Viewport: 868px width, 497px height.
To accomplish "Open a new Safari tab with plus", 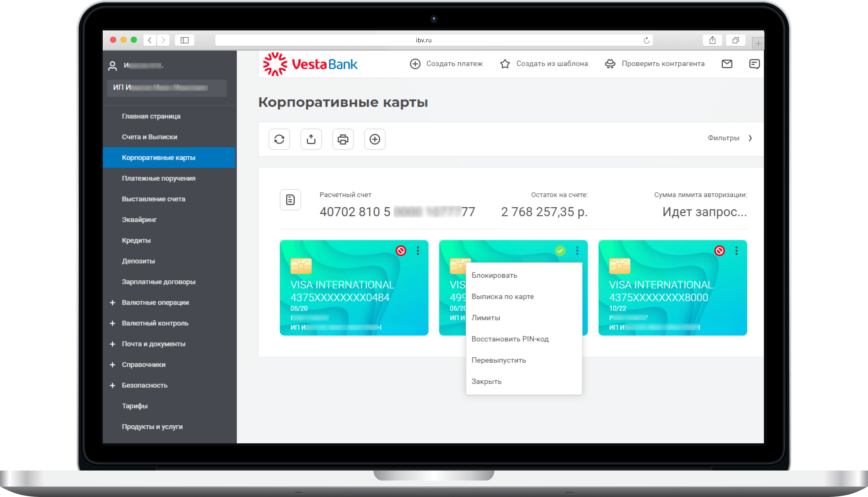I will coord(758,43).
